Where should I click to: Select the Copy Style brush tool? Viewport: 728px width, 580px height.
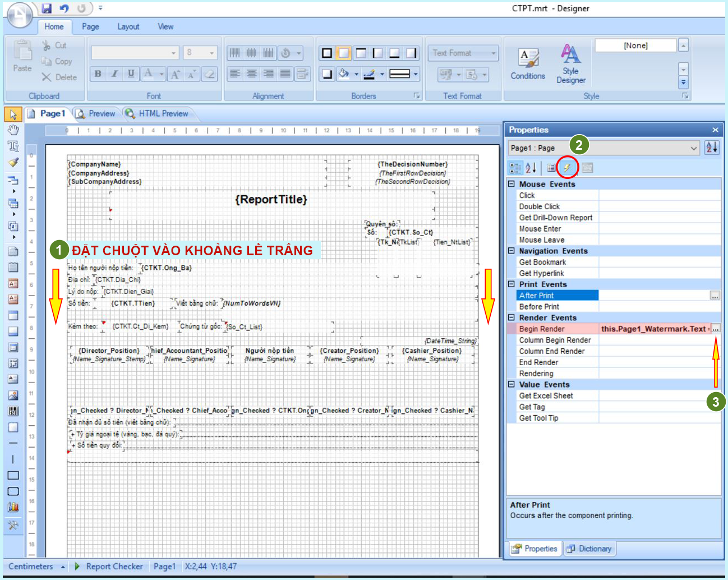point(13,162)
